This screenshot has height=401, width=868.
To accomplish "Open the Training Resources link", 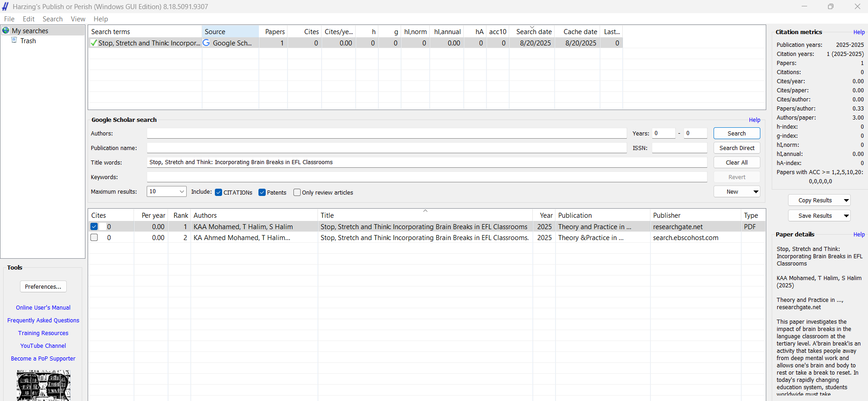I will 43,333.
